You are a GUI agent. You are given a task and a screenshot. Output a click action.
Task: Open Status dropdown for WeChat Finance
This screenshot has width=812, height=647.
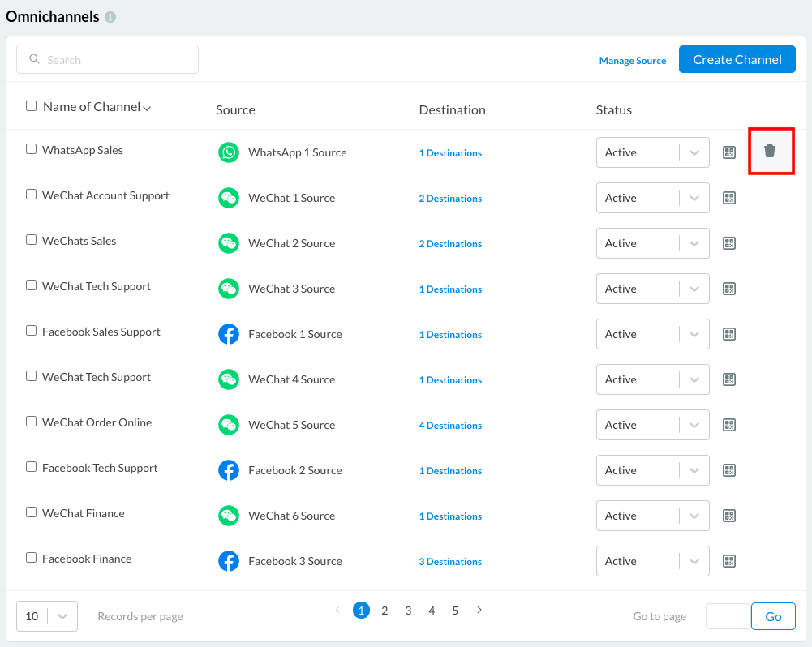pos(652,516)
